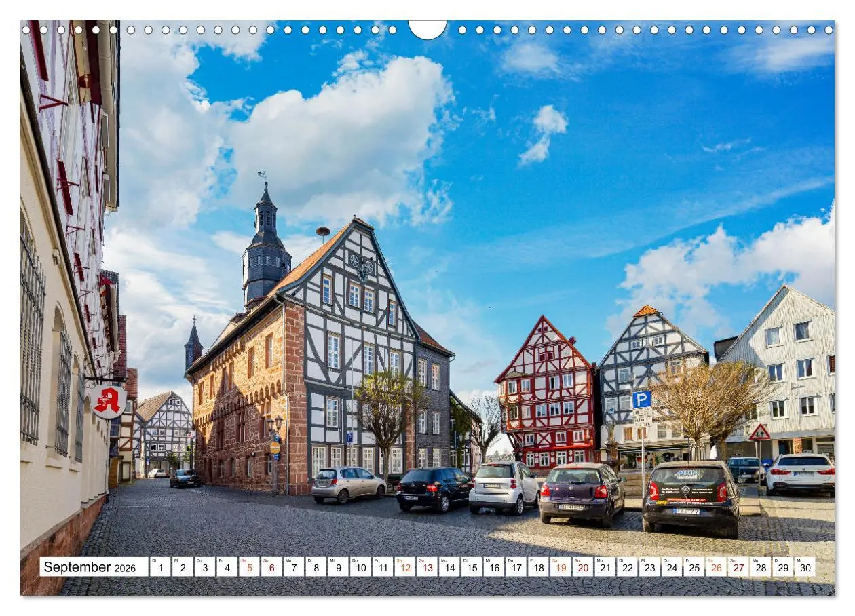Pick the orange Saturday date 12
This screenshot has width=855, height=616.
click(404, 567)
